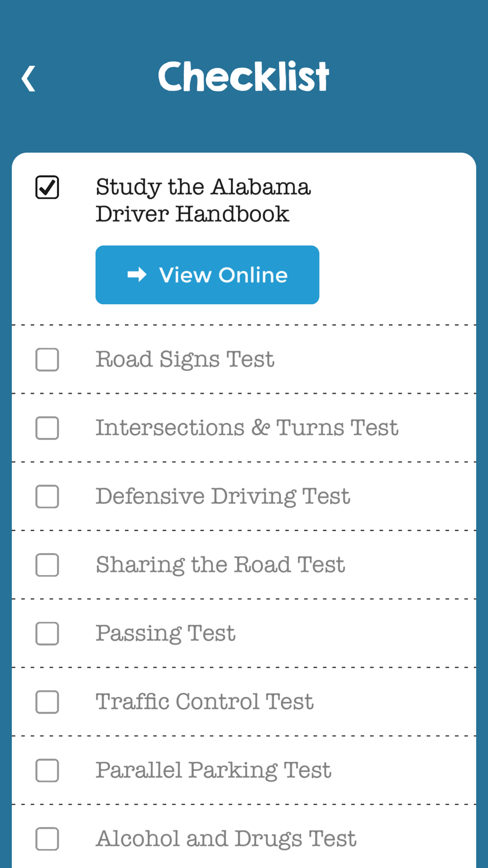Open the View Online handbook button
This screenshot has width=488, height=868.
tap(207, 275)
